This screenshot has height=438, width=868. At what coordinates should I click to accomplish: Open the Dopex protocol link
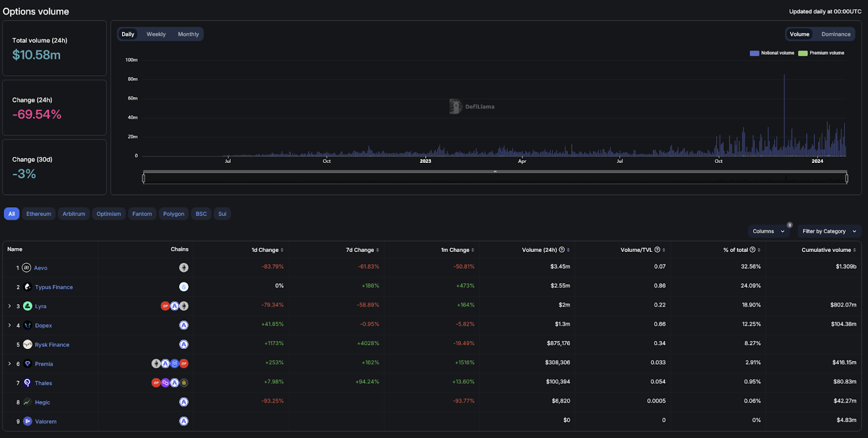[43, 326]
